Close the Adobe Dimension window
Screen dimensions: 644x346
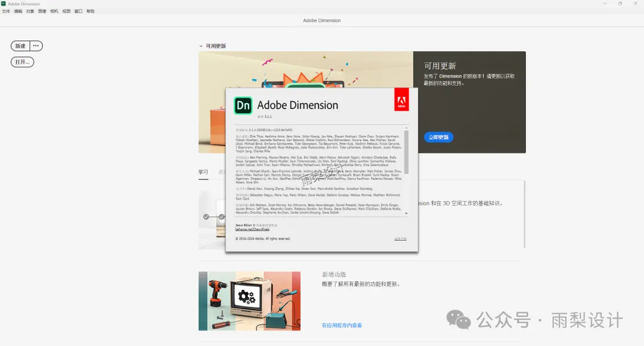point(636,4)
